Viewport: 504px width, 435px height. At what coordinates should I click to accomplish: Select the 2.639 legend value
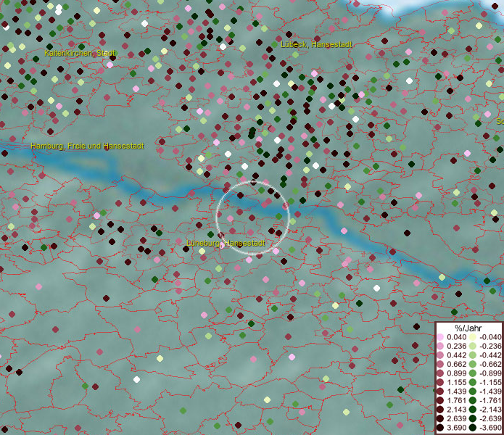pos(456,419)
